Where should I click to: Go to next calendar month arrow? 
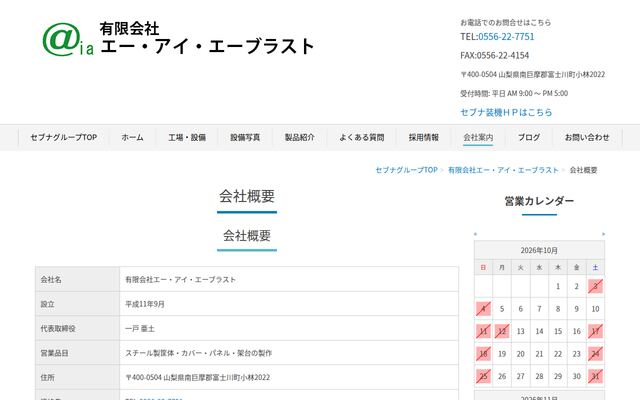pos(603,234)
